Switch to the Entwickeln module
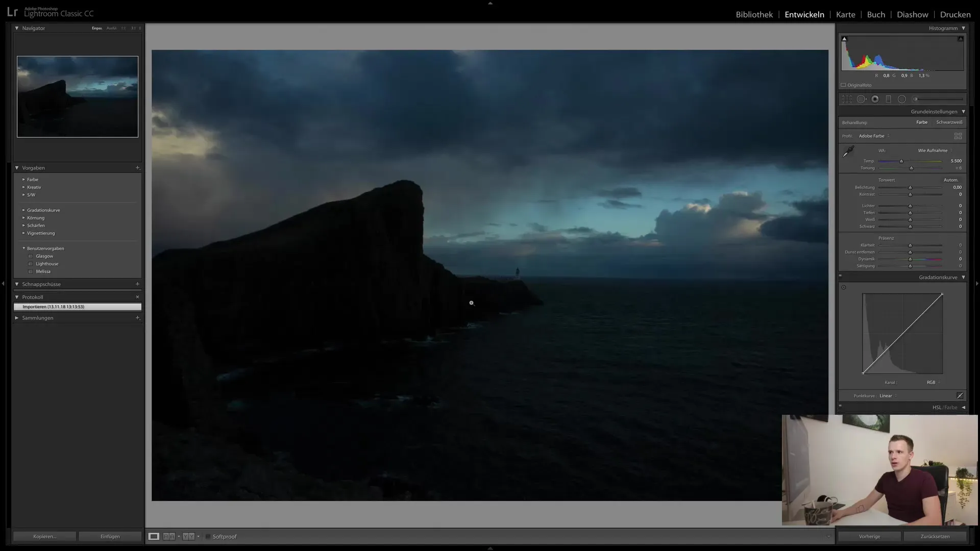 (804, 14)
